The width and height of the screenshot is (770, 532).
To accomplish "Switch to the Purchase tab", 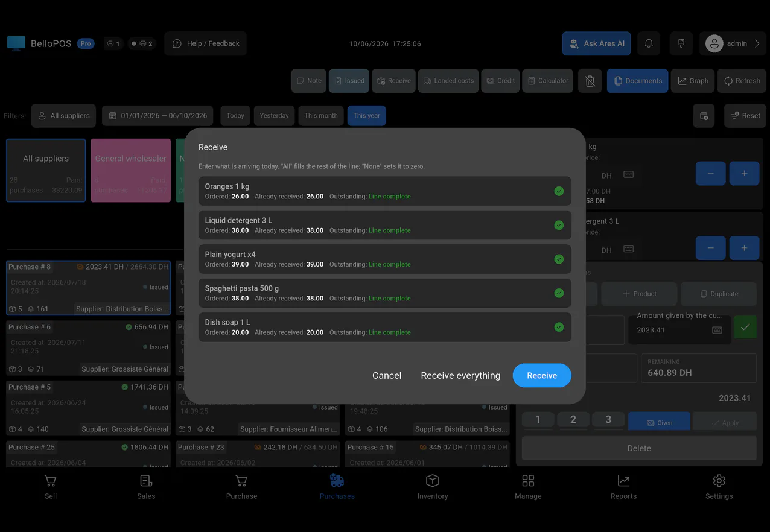I will click(x=241, y=487).
